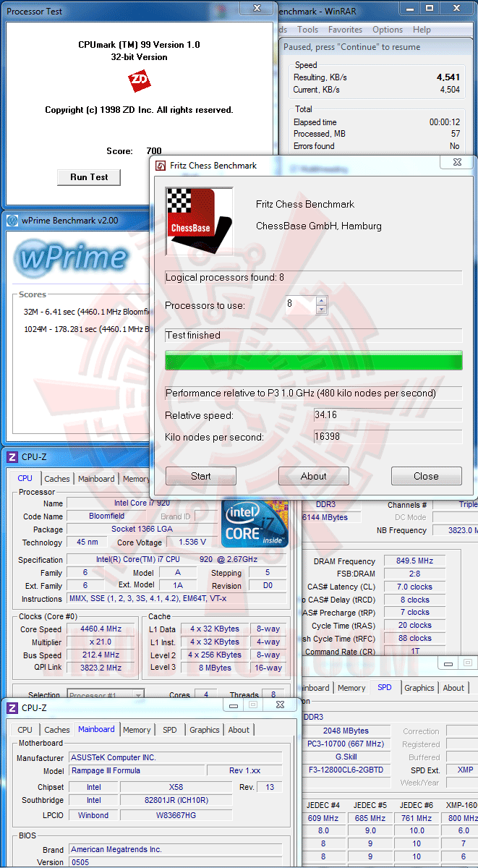The image size is (478, 868).
Task: Click the CPUmark Score value 700
Action: [x=153, y=151]
